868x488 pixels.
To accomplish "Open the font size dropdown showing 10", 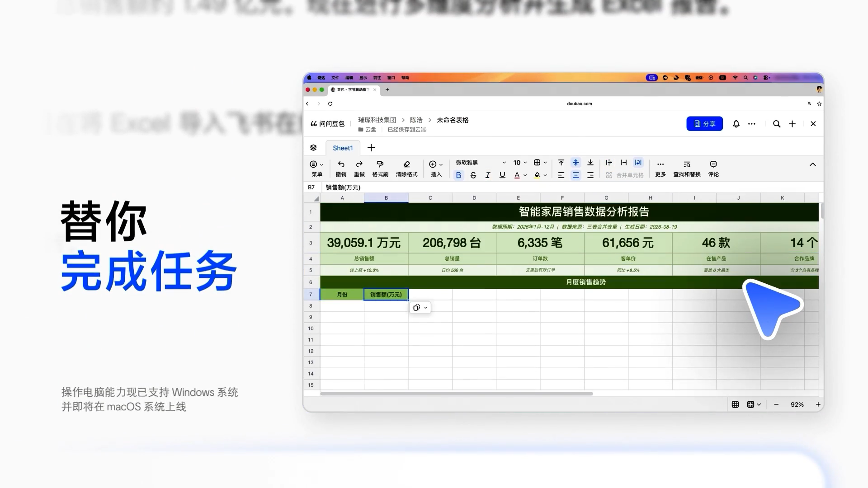I will tap(520, 163).
